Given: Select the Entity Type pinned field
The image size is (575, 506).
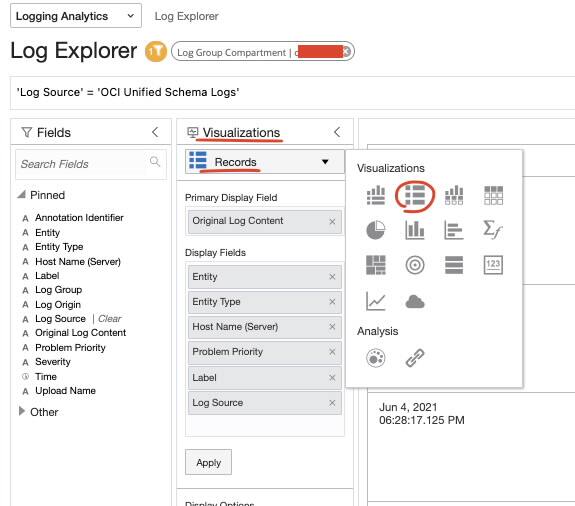Looking at the screenshot, I should click(x=59, y=247).
